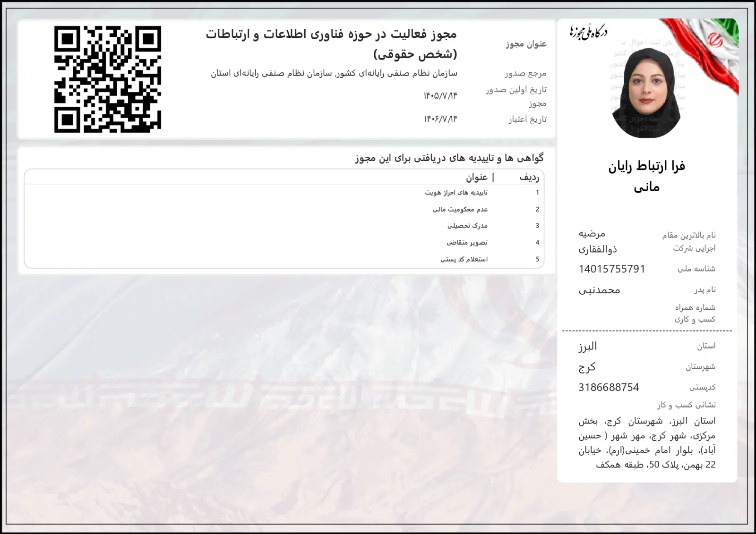Select the row 'استعلام کد پستی'
The image size is (756, 534).
point(284,259)
